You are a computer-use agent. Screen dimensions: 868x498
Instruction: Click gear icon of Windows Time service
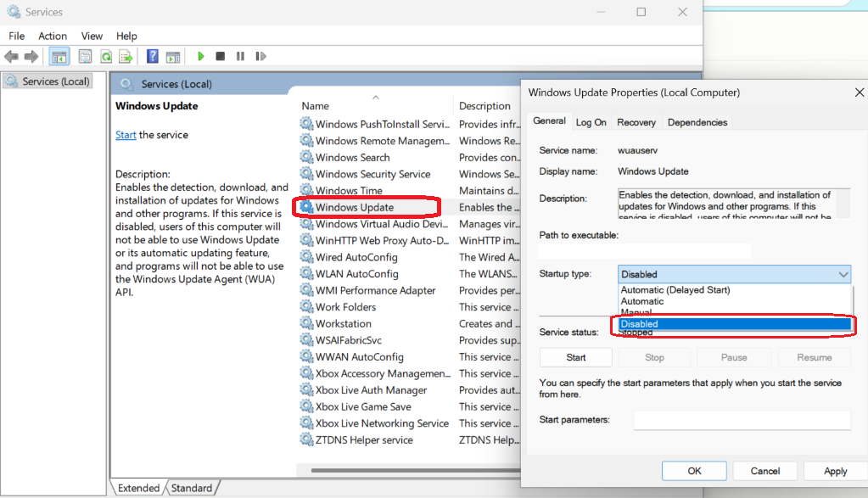click(306, 190)
